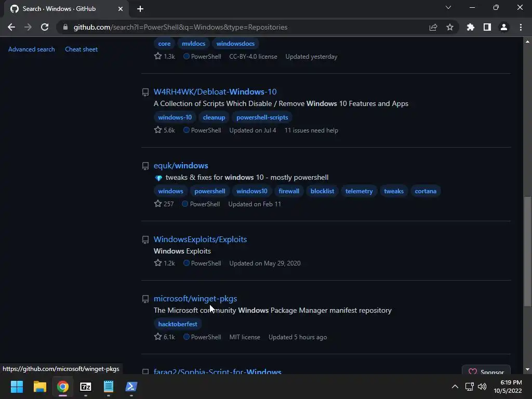Select the 'cortana' topic tag

425,191
